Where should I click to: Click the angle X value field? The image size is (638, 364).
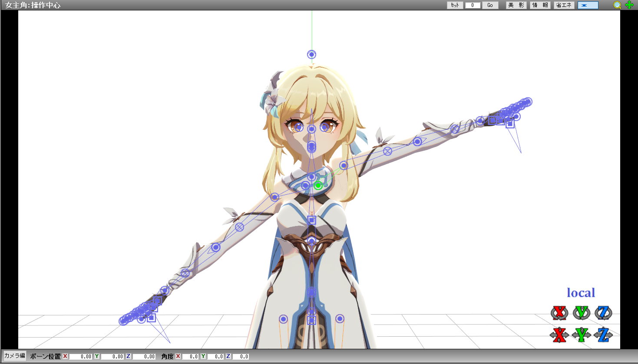pos(190,357)
